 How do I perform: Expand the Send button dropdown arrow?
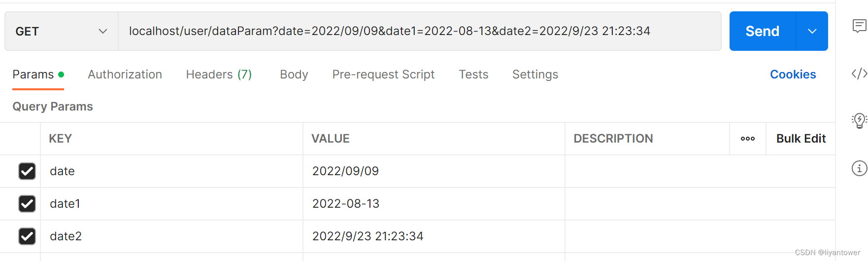pos(812,31)
